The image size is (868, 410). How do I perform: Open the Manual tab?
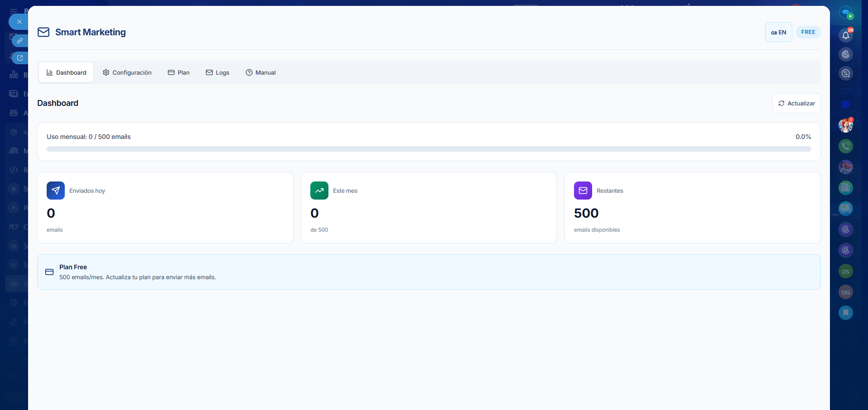(x=260, y=72)
